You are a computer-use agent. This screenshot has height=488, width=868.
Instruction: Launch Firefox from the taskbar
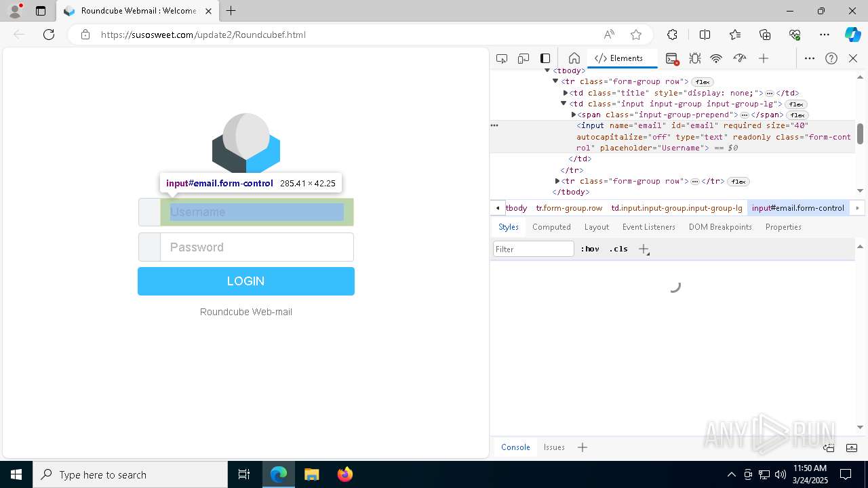point(344,474)
